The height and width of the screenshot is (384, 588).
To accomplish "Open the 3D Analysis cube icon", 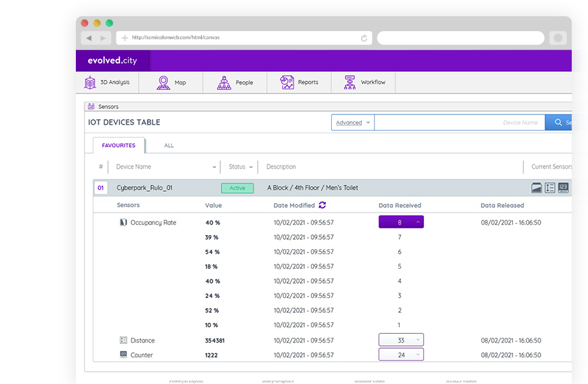I will [90, 82].
